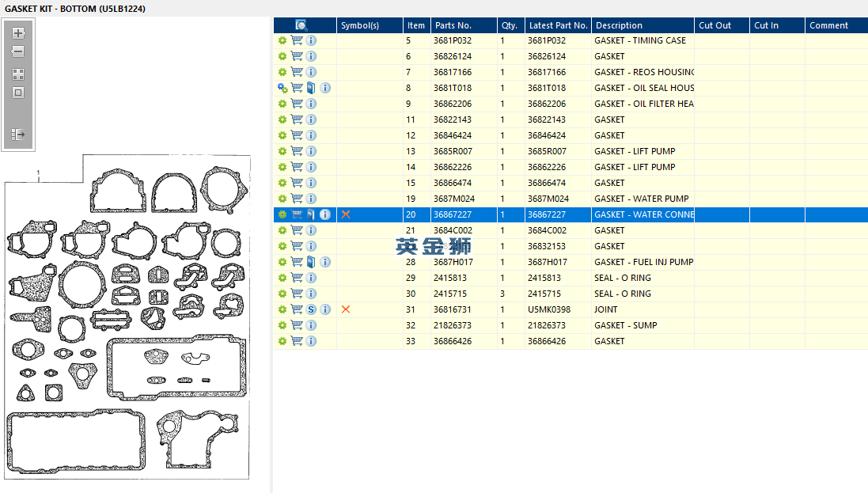This screenshot has height=493, width=868.
Task: Show info for item 28 part 3687H017
Action: point(325,262)
